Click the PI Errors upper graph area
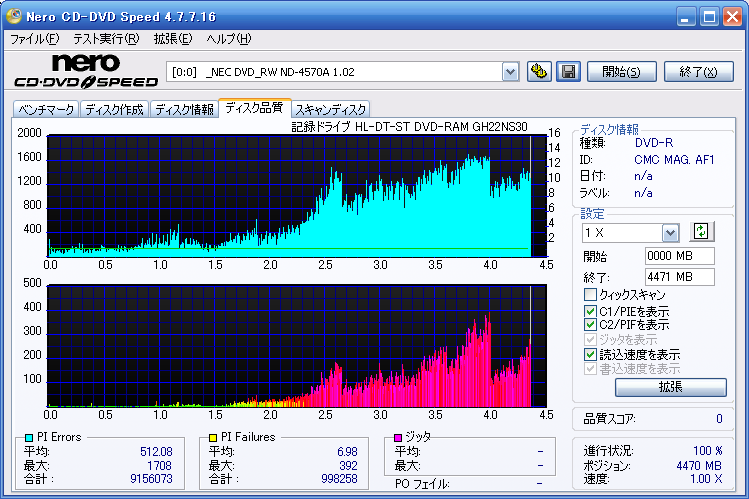Screen dimensions: 749x499 [x=297, y=196]
